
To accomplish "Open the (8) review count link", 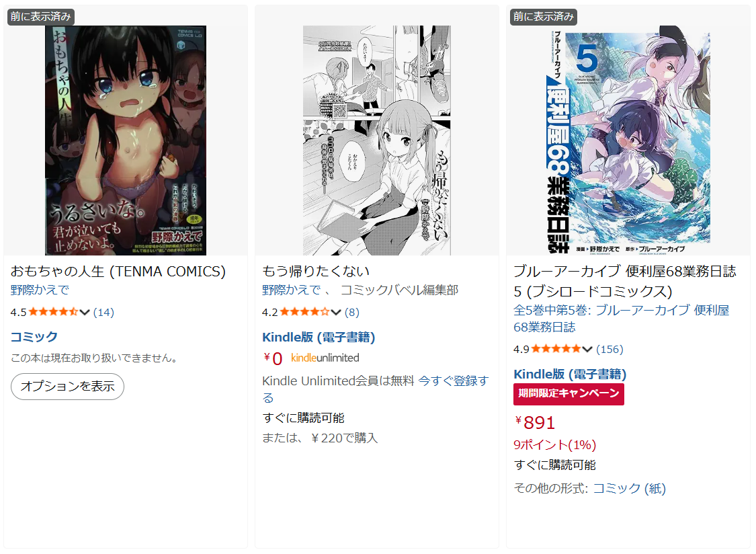I will [x=352, y=312].
